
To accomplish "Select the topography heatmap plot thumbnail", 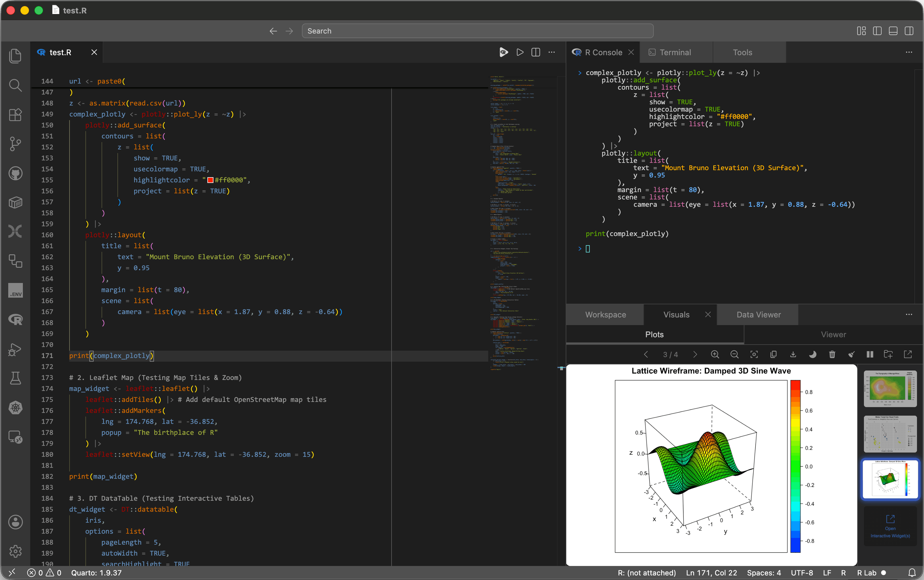I will [890, 388].
